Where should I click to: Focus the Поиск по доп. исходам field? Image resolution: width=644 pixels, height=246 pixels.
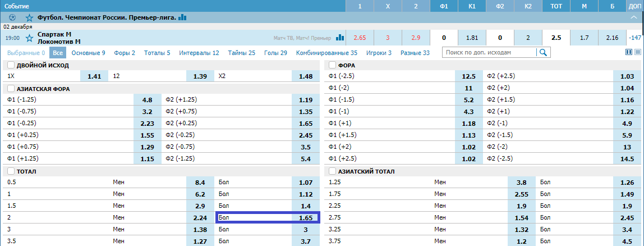[x=489, y=53]
